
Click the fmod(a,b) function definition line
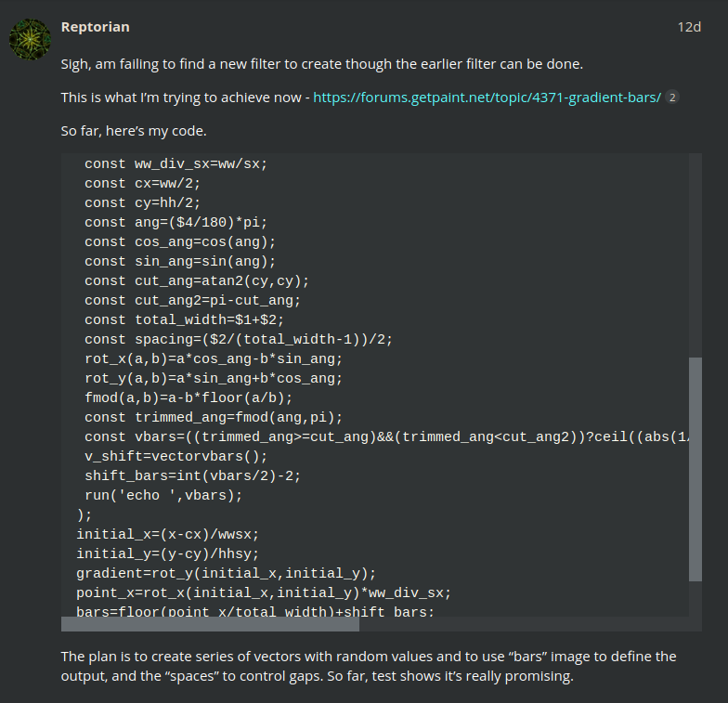pyautogui.click(x=188, y=397)
